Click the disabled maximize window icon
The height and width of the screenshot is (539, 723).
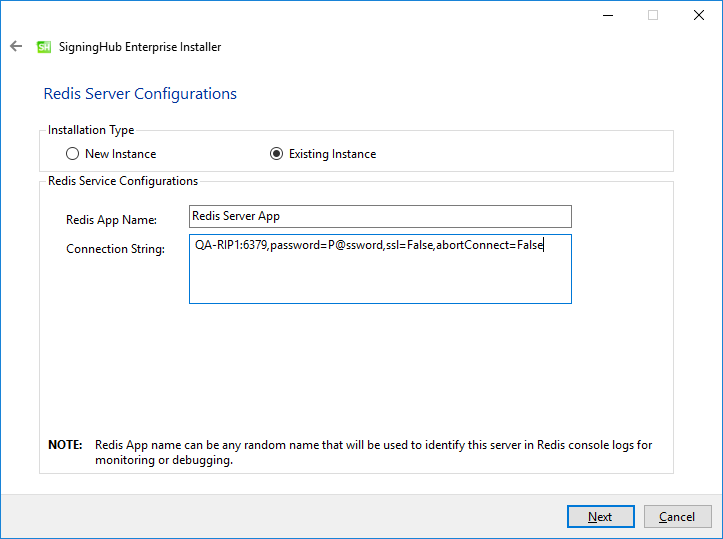(x=653, y=15)
